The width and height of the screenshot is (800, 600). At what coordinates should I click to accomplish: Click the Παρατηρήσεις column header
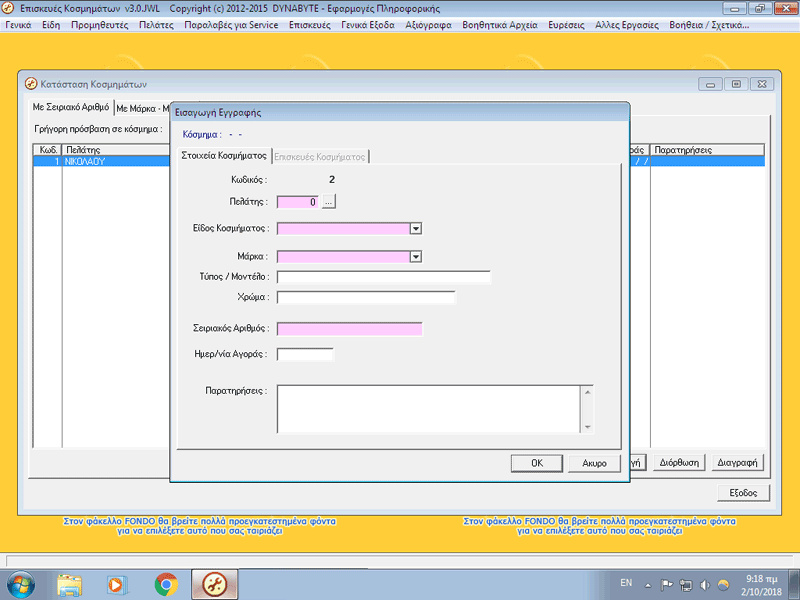pyautogui.click(x=707, y=150)
